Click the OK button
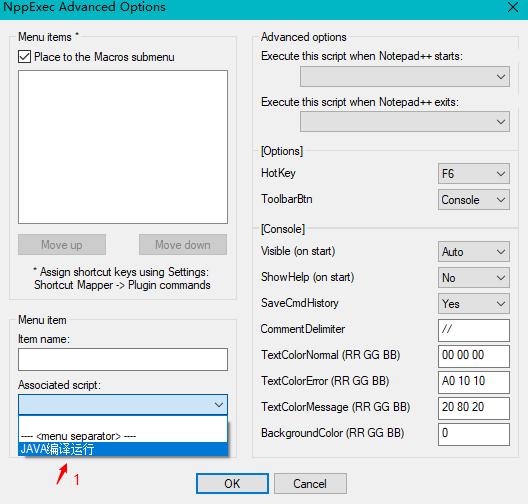Viewport: 528px width, 504px height. [232, 483]
